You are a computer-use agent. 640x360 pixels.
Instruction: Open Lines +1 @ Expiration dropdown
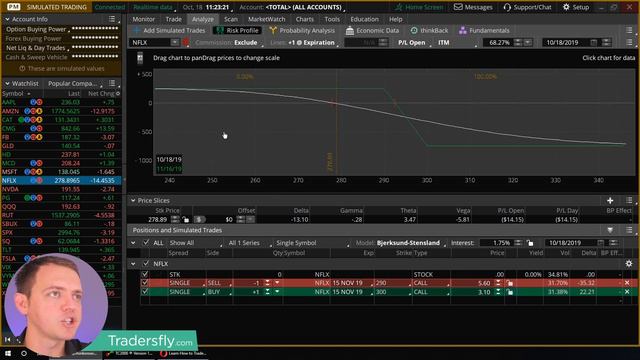(x=304, y=42)
